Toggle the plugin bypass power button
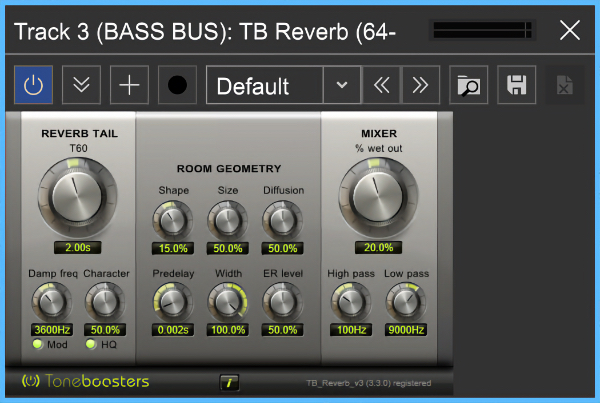This screenshot has width=600, height=403. coord(33,85)
